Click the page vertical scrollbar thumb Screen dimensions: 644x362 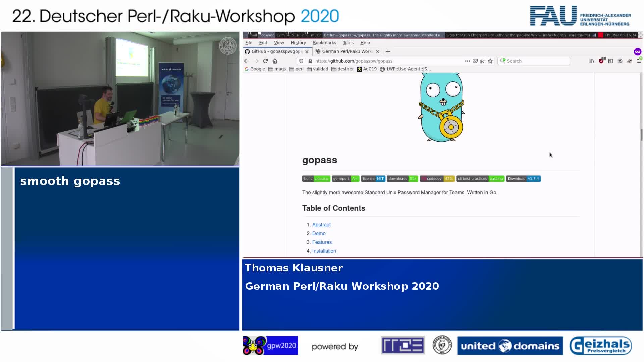pyautogui.click(x=641, y=135)
